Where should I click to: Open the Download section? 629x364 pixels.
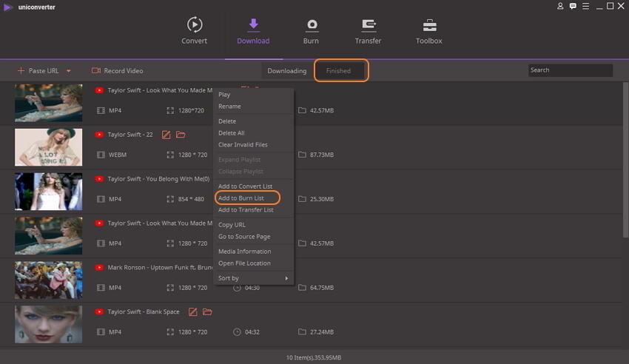253,30
